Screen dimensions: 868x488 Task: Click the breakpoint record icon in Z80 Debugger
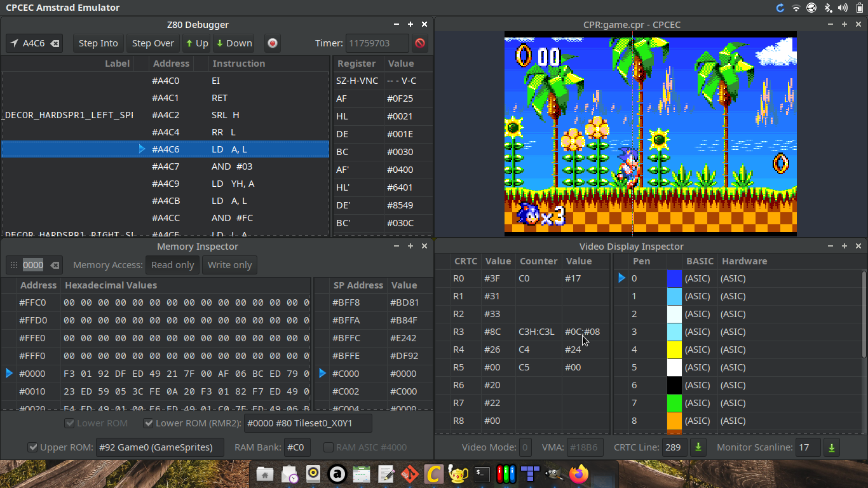click(x=273, y=43)
